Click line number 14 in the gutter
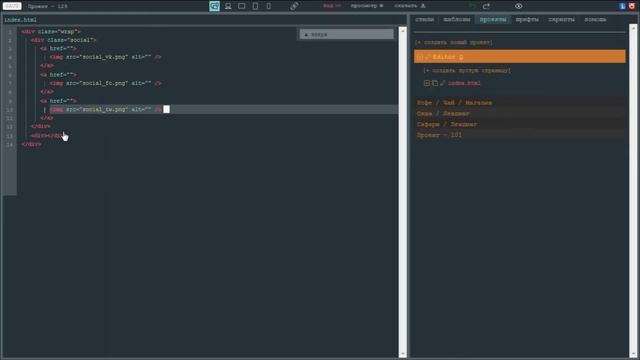This screenshot has height=360, width=640. pos(10,144)
